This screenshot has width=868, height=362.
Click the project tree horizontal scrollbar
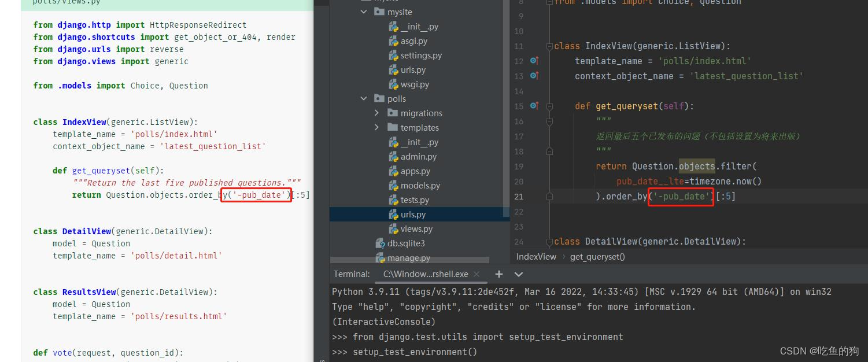coord(409,261)
